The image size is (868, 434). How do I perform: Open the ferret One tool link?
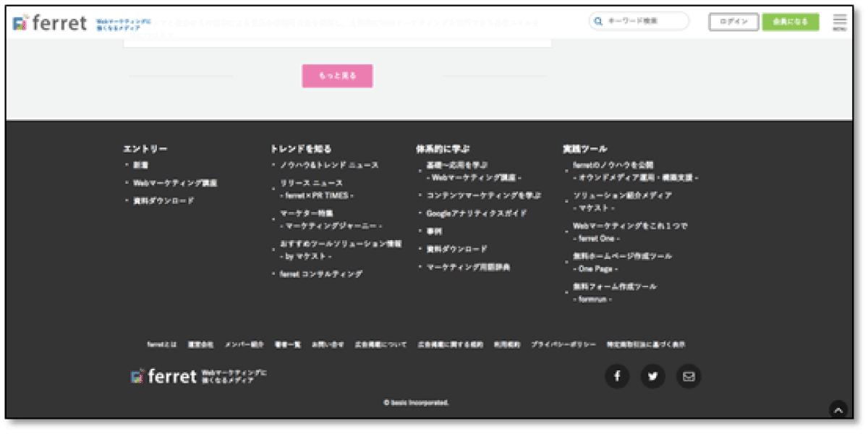[629, 232]
